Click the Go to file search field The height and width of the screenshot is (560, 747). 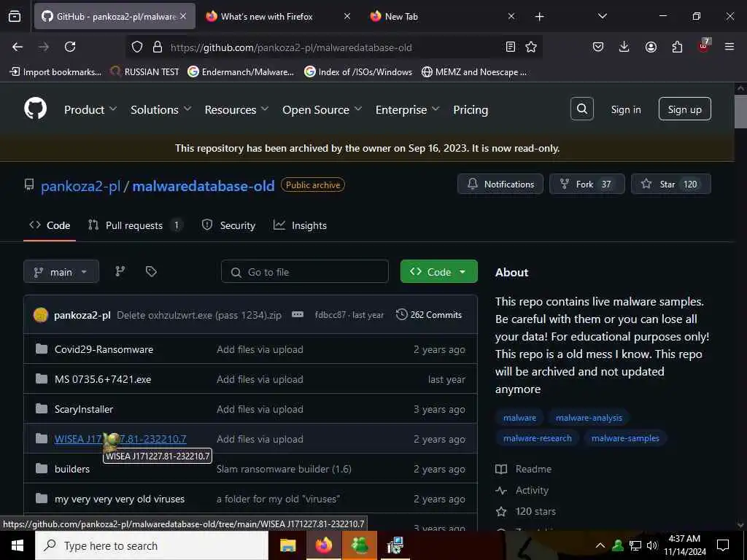(x=304, y=271)
